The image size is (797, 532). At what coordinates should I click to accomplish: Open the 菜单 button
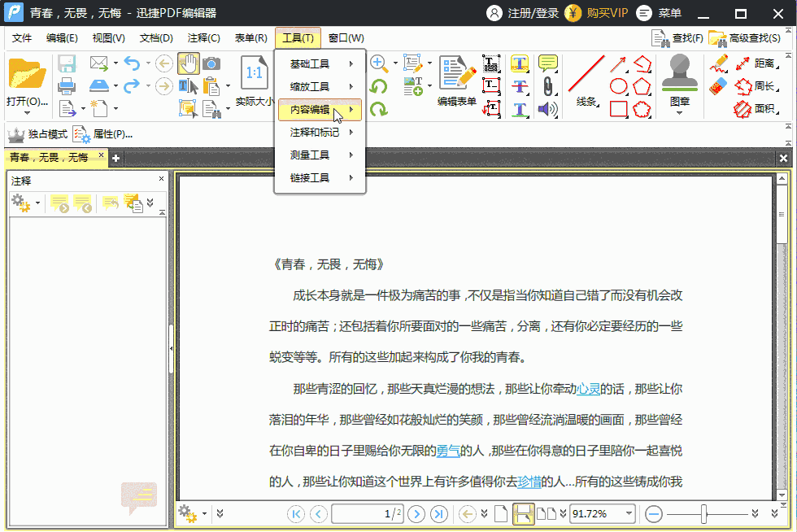659,13
